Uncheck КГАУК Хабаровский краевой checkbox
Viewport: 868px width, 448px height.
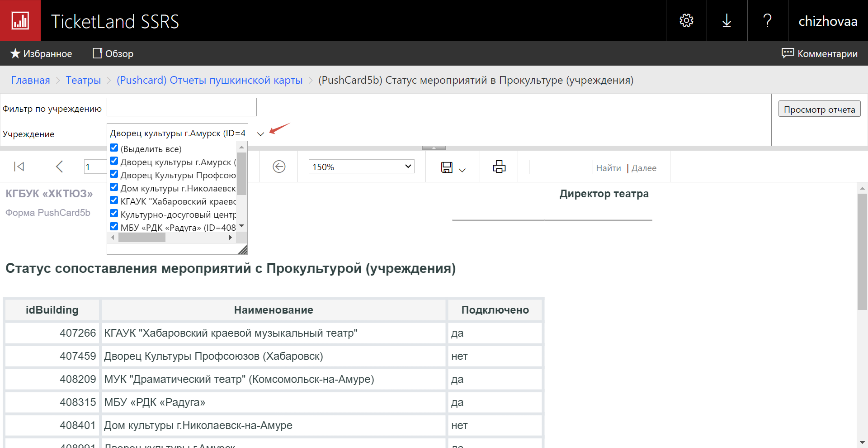tap(114, 200)
